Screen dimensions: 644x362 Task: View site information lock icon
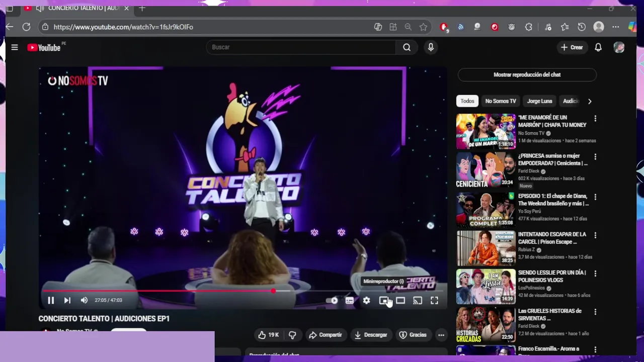[45, 27]
